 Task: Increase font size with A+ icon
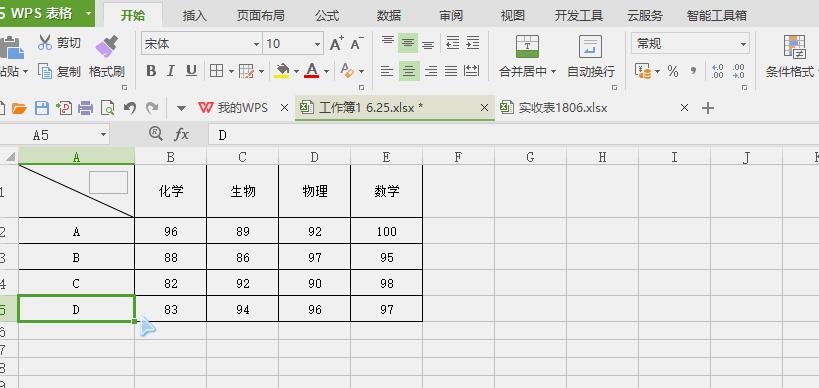(337, 44)
